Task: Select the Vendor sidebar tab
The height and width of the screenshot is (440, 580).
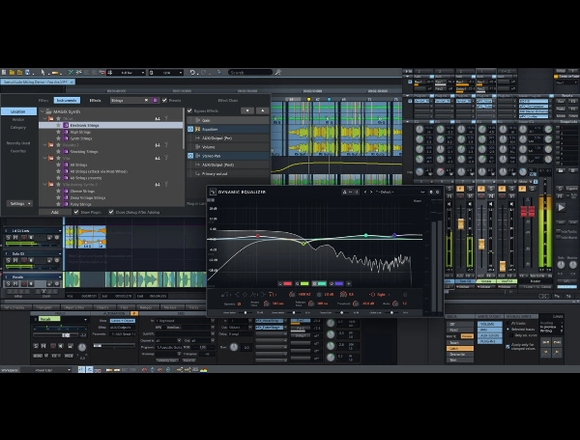Action: [18, 119]
